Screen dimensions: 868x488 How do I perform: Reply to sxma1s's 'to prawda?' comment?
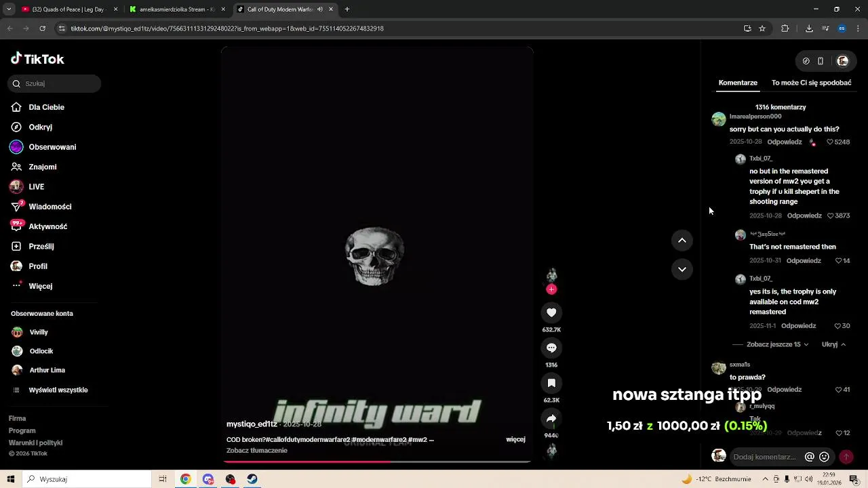pos(785,390)
